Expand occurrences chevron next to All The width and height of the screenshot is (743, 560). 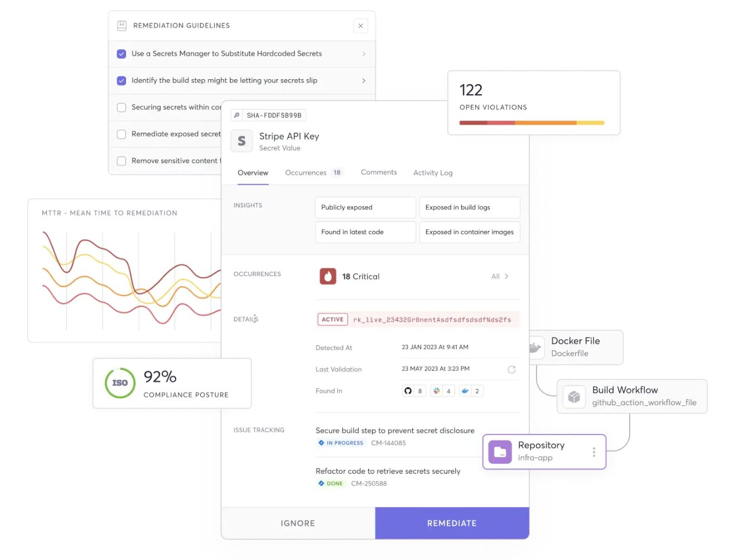[x=506, y=277]
